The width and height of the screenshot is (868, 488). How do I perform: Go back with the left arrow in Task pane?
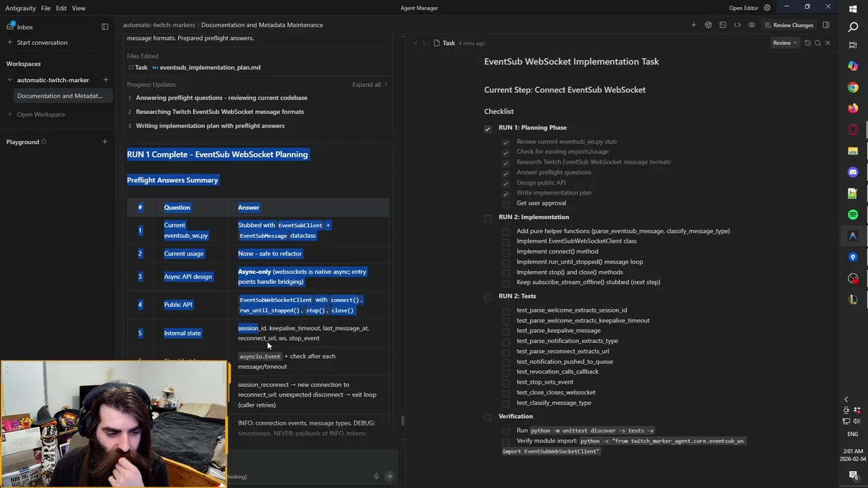tap(416, 43)
